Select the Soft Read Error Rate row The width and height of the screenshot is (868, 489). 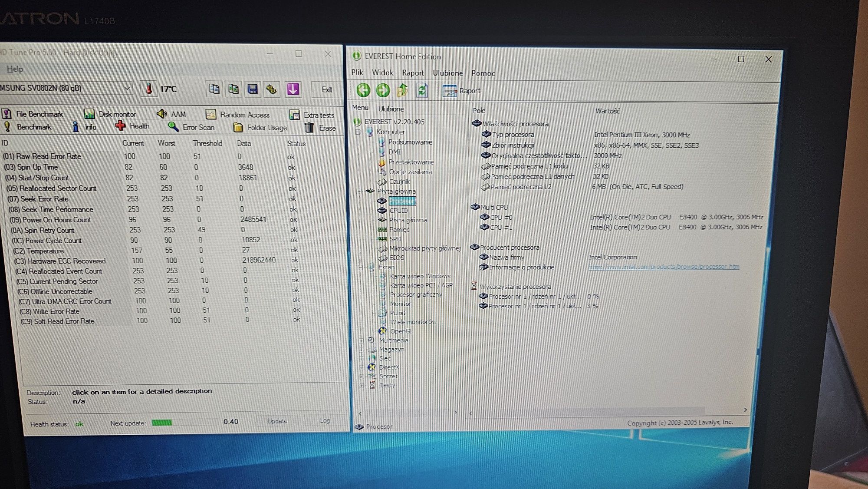161,321
